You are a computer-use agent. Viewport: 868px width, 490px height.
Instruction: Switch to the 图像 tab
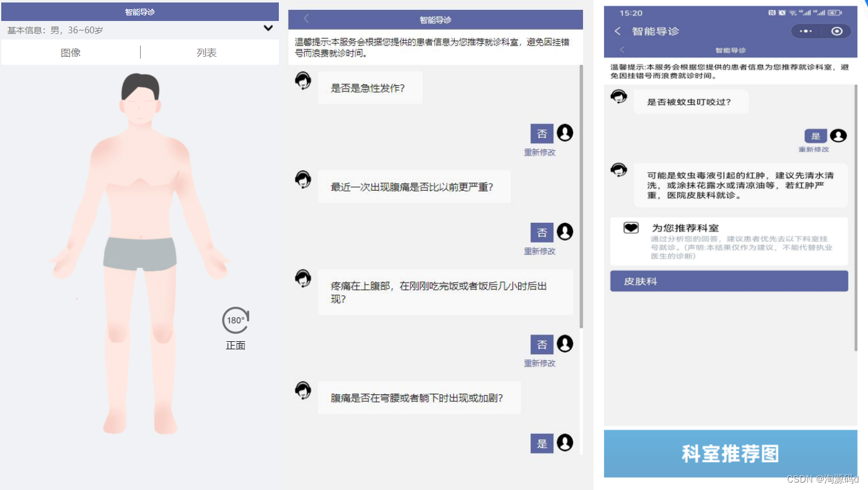tap(70, 52)
